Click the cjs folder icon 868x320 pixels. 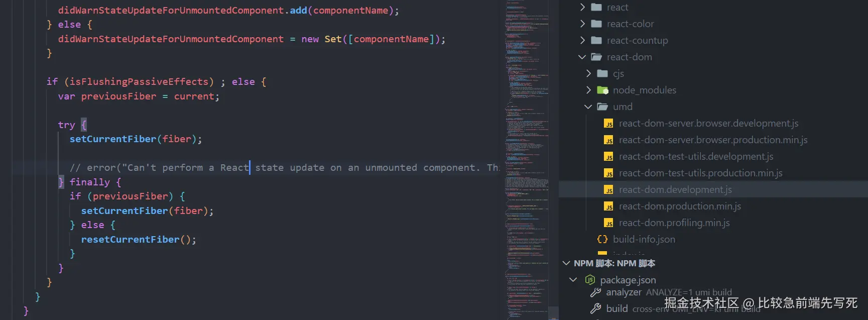point(602,73)
